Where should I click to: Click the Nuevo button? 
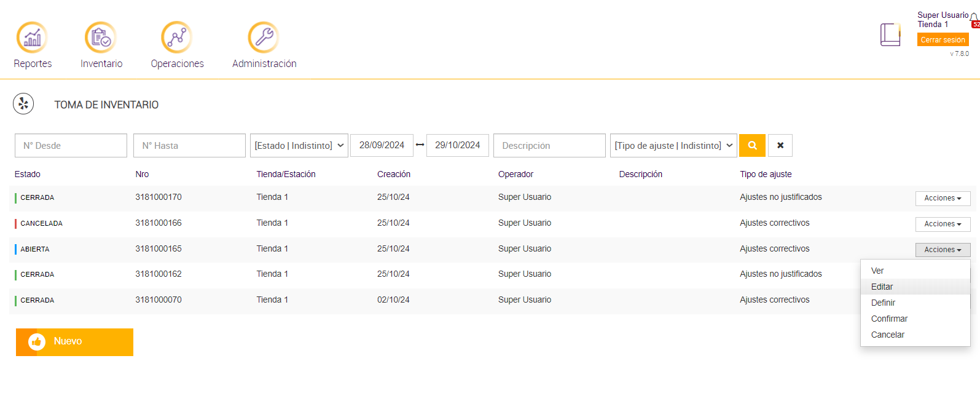[74, 342]
